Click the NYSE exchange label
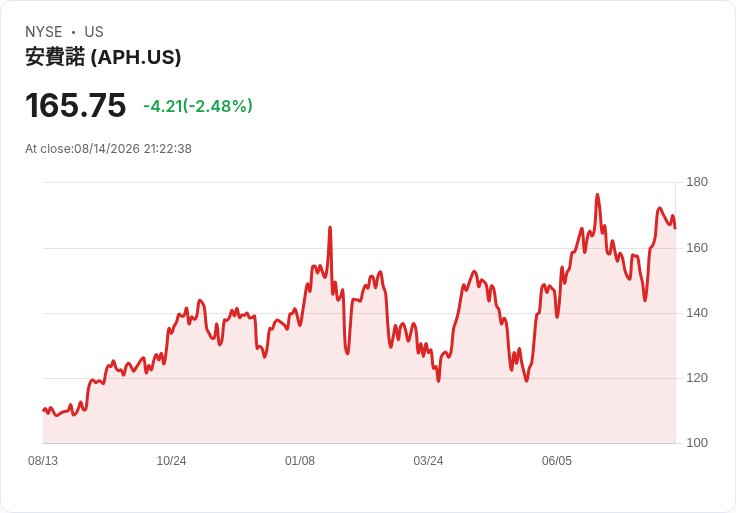 coord(44,32)
